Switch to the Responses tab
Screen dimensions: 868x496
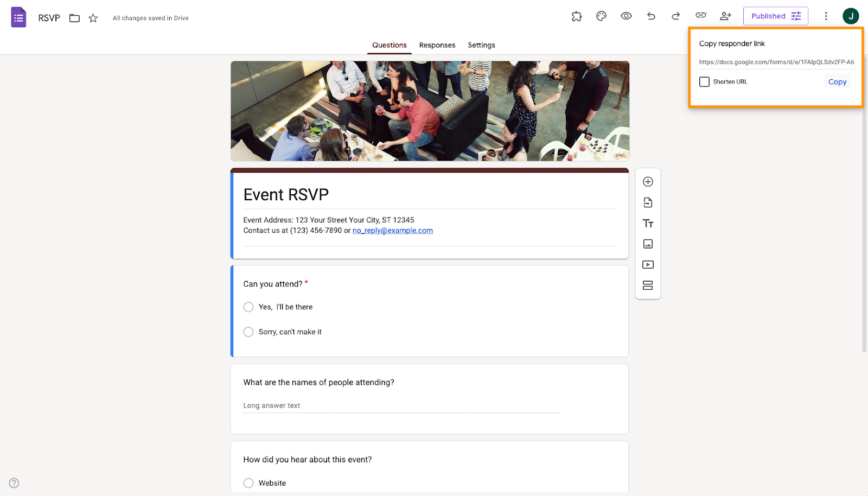tap(437, 45)
